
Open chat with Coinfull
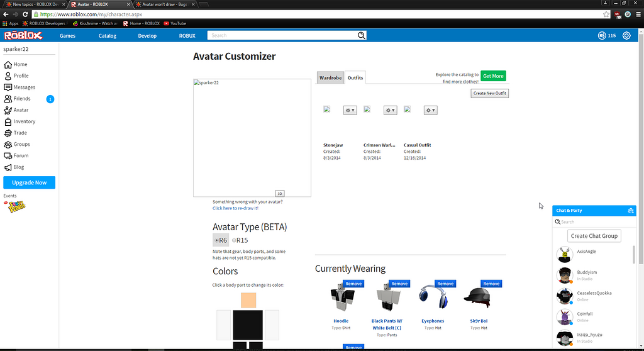click(x=594, y=317)
